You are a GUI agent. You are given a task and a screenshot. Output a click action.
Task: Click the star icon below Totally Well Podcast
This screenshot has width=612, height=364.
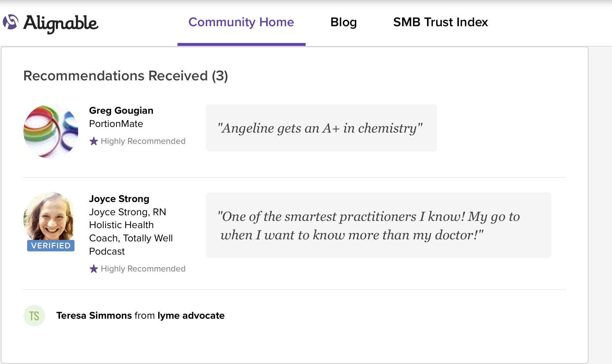click(94, 269)
